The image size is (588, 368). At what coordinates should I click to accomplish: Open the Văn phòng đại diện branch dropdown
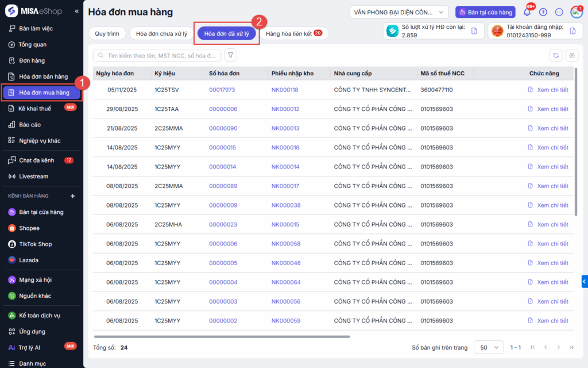click(399, 12)
